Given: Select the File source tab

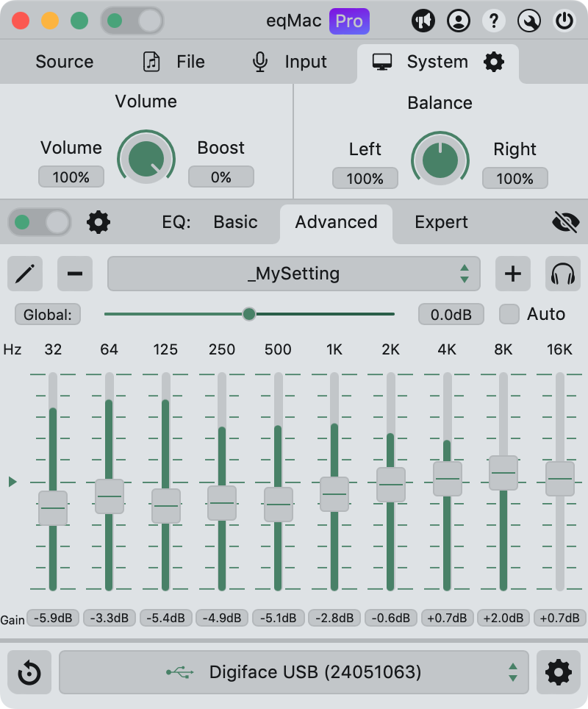Looking at the screenshot, I should [x=174, y=62].
